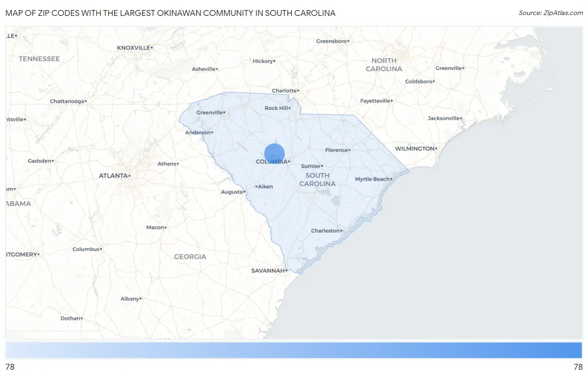
Task: Click the Greenville label in South Carolina
Action: pyautogui.click(x=210, y=113)
